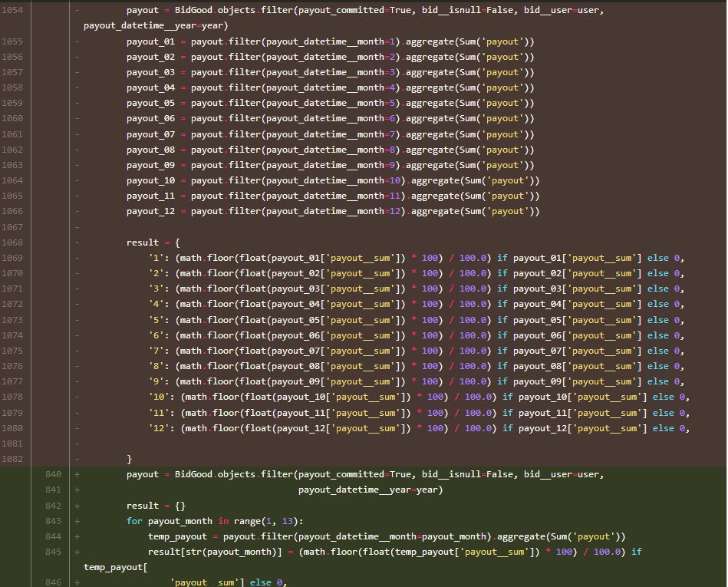The image size is (728, 587).
Task: Click the variable payout_11 on line 1065
Action: (151, 196)
